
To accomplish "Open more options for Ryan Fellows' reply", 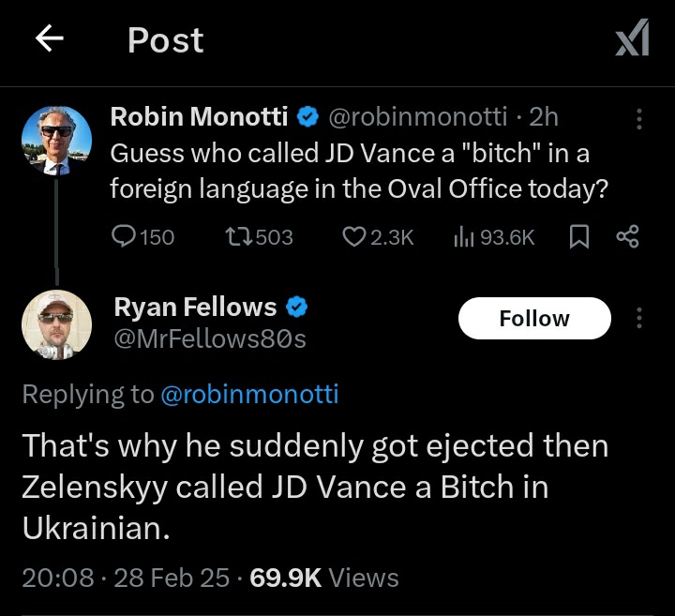I will (639, 319).
